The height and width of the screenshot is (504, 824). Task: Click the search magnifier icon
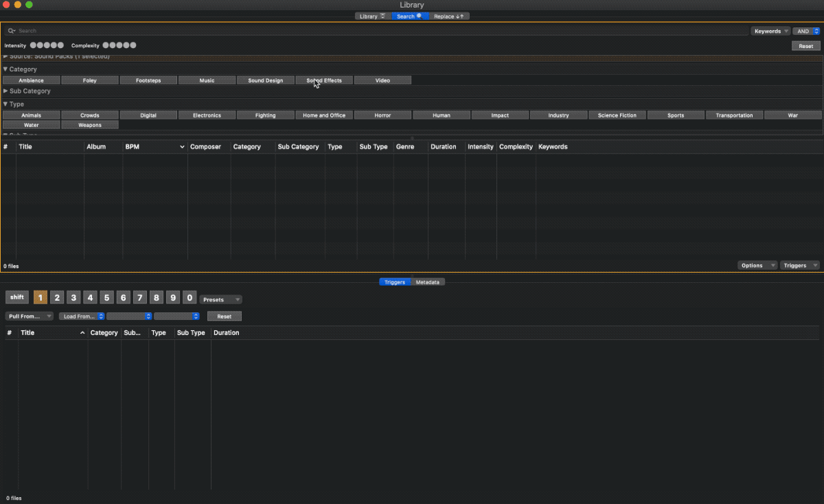click(x=12, y=31)
